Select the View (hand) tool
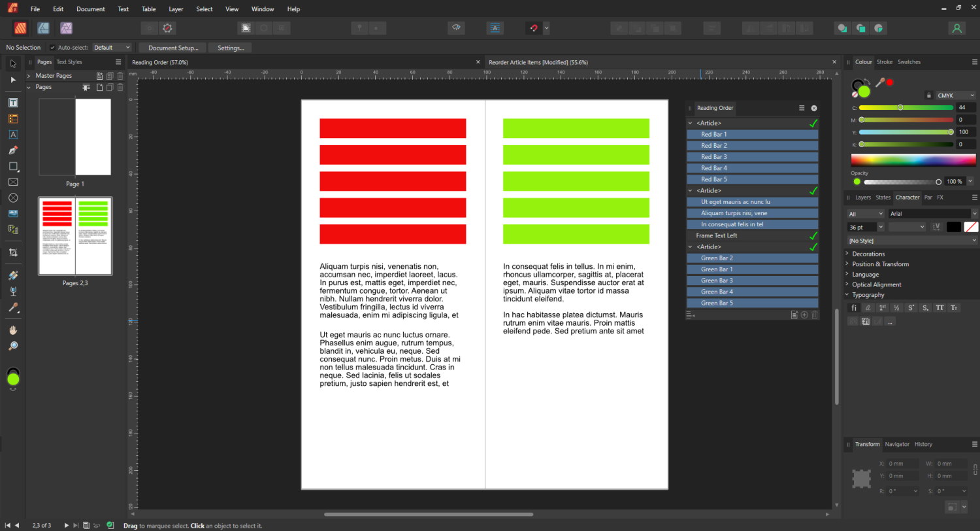 [13, 330]
